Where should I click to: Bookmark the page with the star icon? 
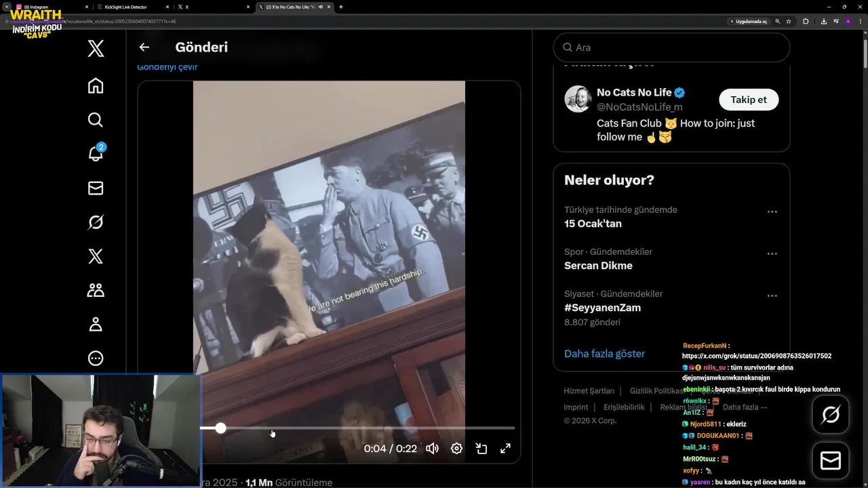pyautogui.click(x=789, y=21)
